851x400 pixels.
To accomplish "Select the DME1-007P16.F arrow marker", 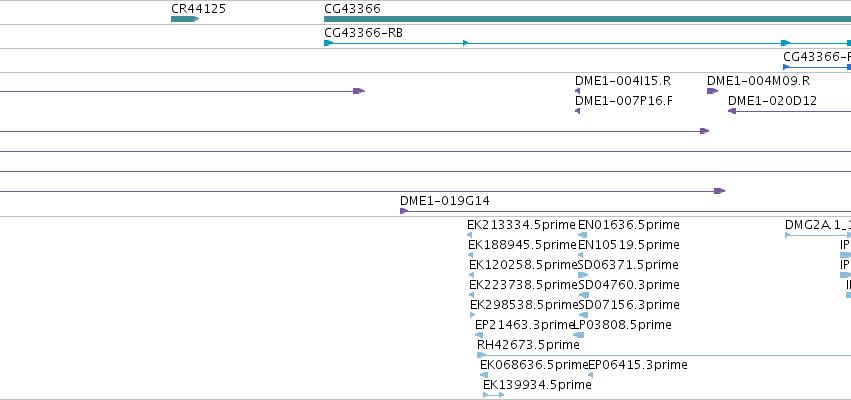I will coord(577,111).
